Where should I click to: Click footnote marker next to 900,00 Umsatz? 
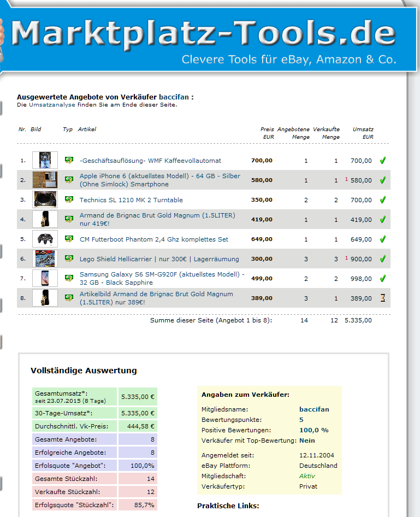click(346, 258)
